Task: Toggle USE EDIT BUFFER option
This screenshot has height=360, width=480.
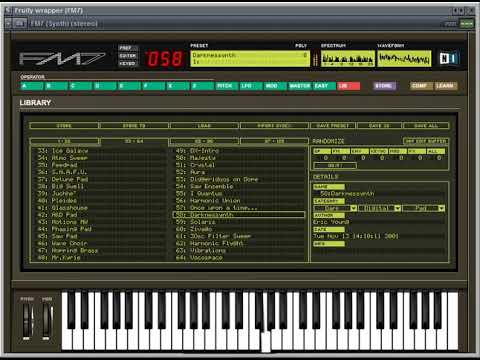Action: (426, 141)
